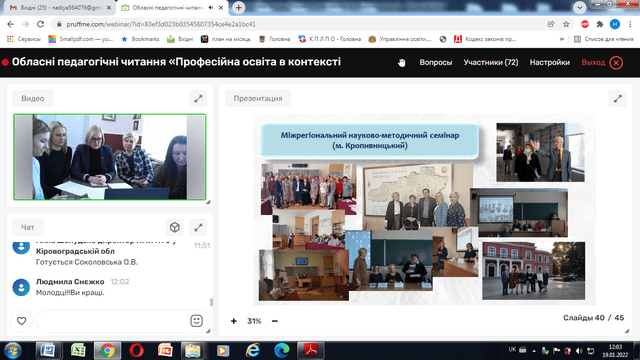
Task: Open Internet Explorer from the taskbar
Action: point(253,351)
